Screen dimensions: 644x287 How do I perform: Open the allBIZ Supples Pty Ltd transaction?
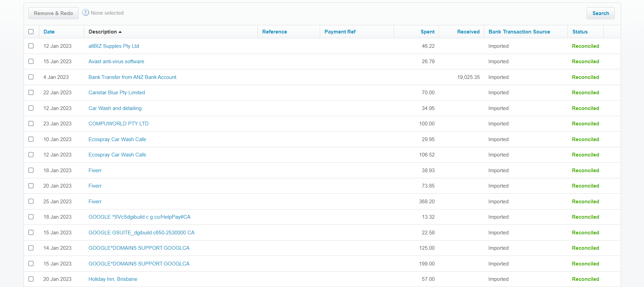point(114,46)
